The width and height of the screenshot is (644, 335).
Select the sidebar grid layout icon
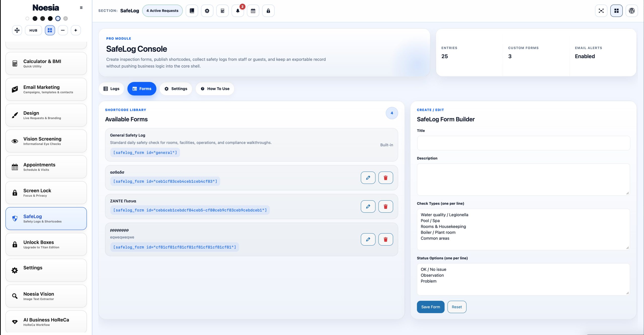(x=50, y=30)
